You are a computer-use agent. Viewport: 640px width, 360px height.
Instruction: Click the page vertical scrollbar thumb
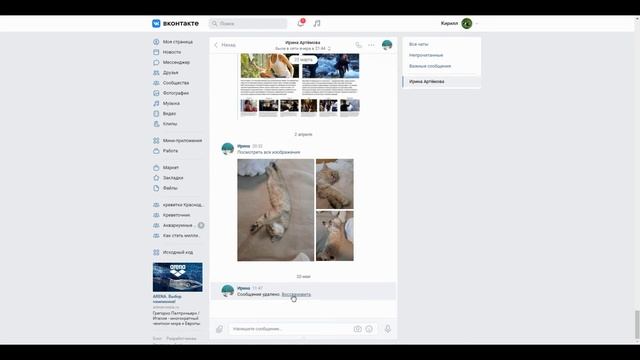coord(637,324)
